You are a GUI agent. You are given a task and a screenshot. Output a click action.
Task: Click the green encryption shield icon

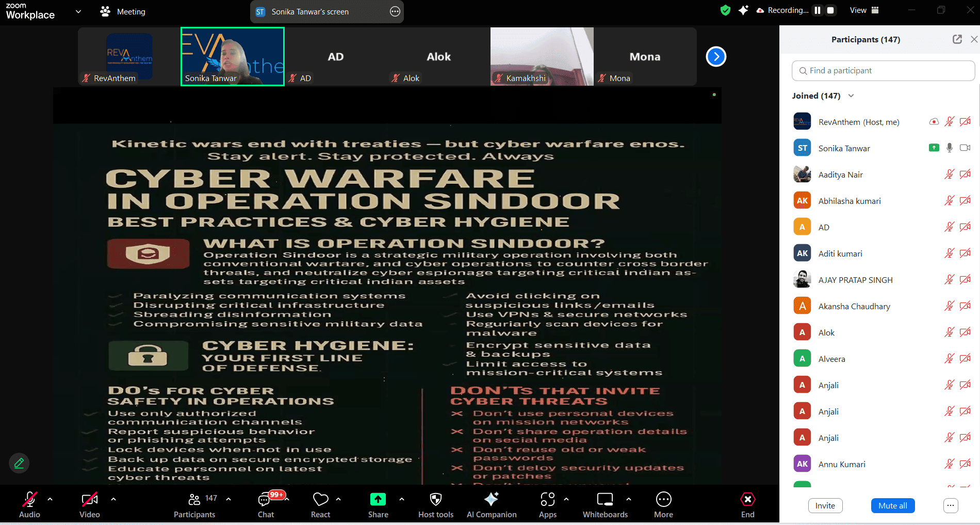725,10
